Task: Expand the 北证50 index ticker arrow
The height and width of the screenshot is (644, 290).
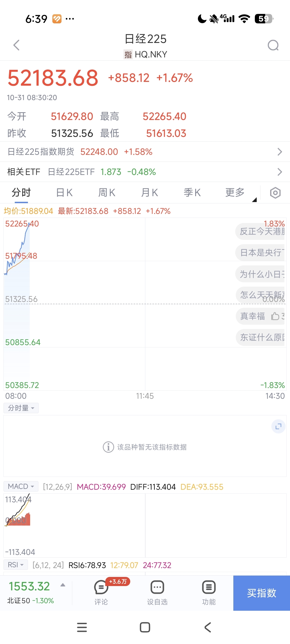Action: [63, 585]
